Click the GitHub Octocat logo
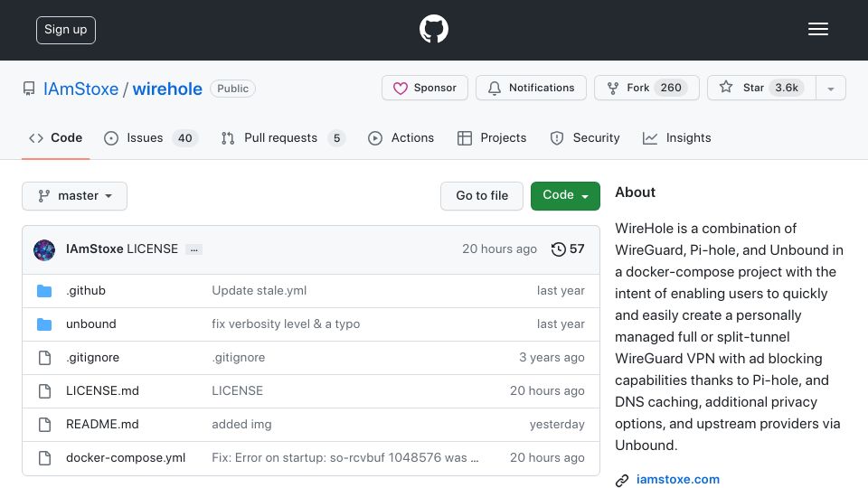 (x=433, y=29)
